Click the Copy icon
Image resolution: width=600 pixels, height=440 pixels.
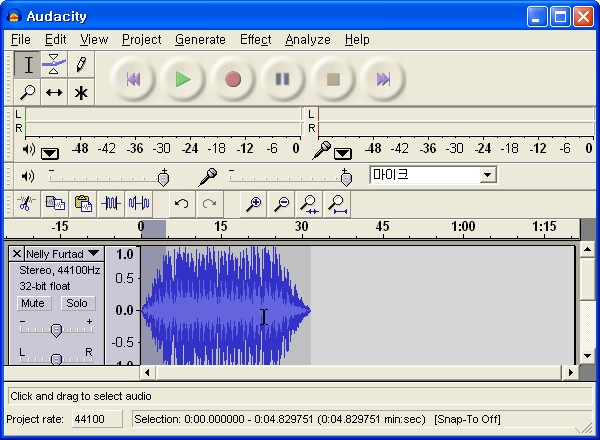click(55, 203)
